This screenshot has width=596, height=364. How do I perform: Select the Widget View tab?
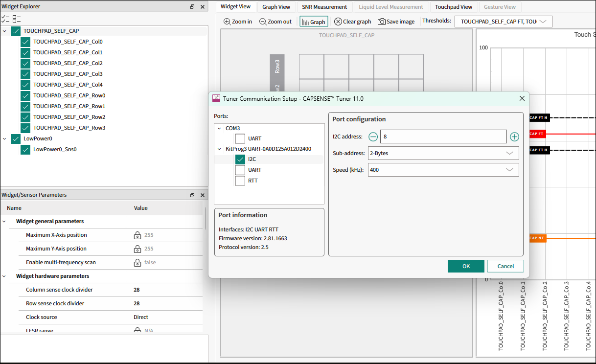pyautogui.click(x=235, y=6)
